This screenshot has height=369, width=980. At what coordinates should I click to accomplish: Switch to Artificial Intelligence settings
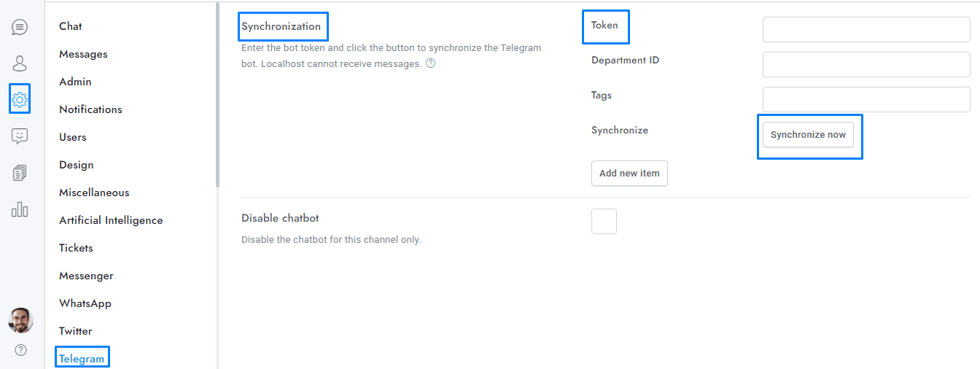tap(111, 220)
